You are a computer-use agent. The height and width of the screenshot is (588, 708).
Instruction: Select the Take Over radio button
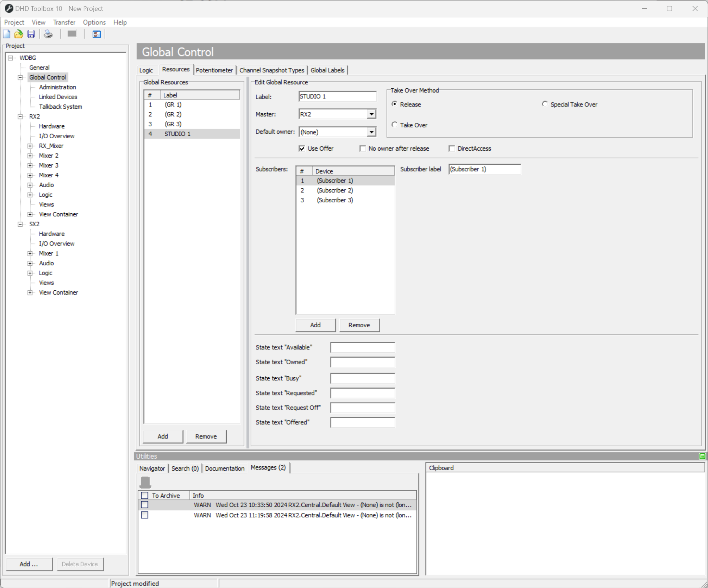[394, 124]
